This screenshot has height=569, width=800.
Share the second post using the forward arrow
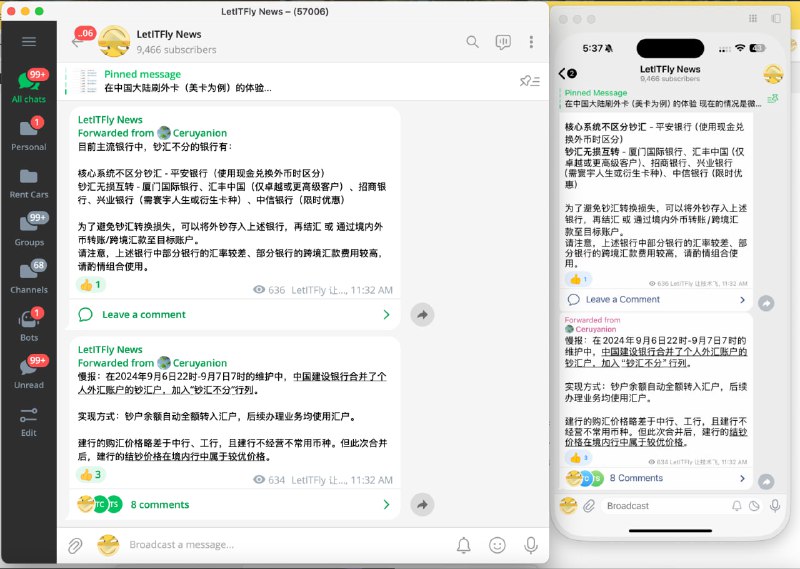coord(422,504)
